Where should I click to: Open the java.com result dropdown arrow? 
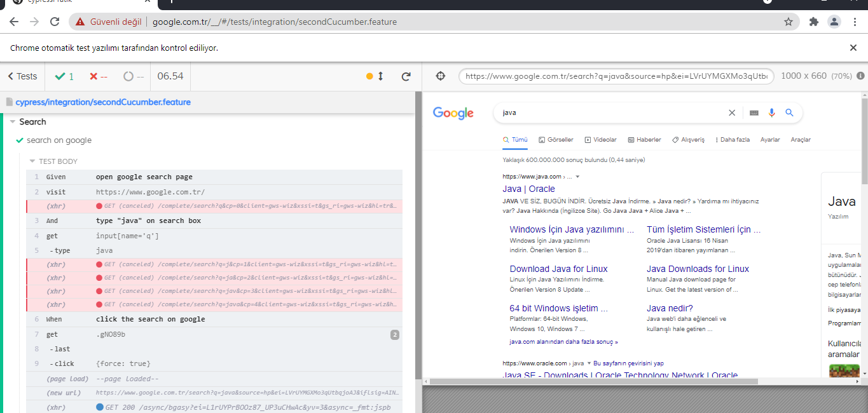(577, 177)
